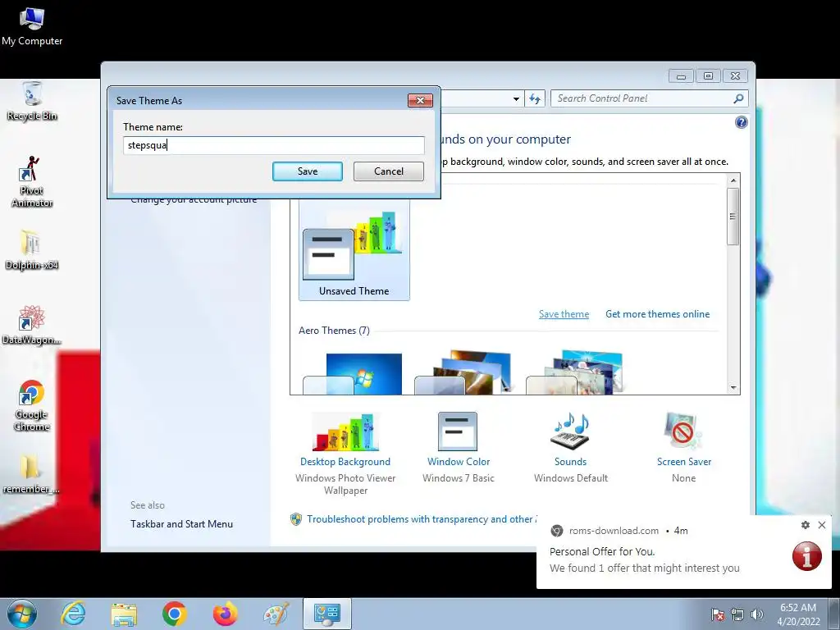Select the Characters Aero theme thumbnail
Screen dimensions: 840x630
[574, 374]
